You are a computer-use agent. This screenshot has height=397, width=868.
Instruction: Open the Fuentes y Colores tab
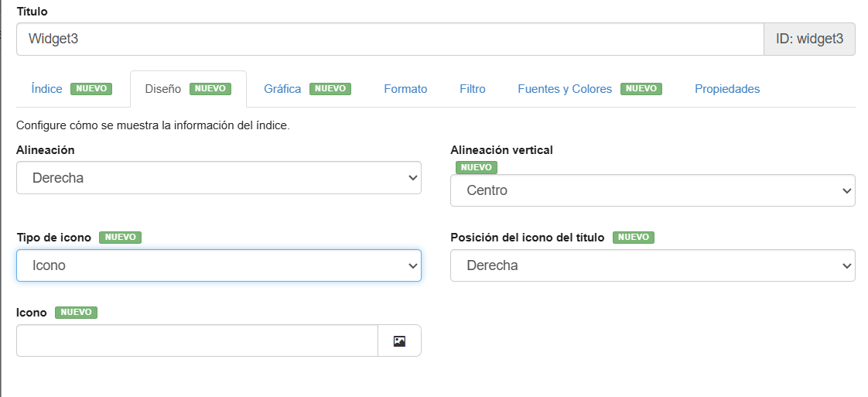[565, 89]
